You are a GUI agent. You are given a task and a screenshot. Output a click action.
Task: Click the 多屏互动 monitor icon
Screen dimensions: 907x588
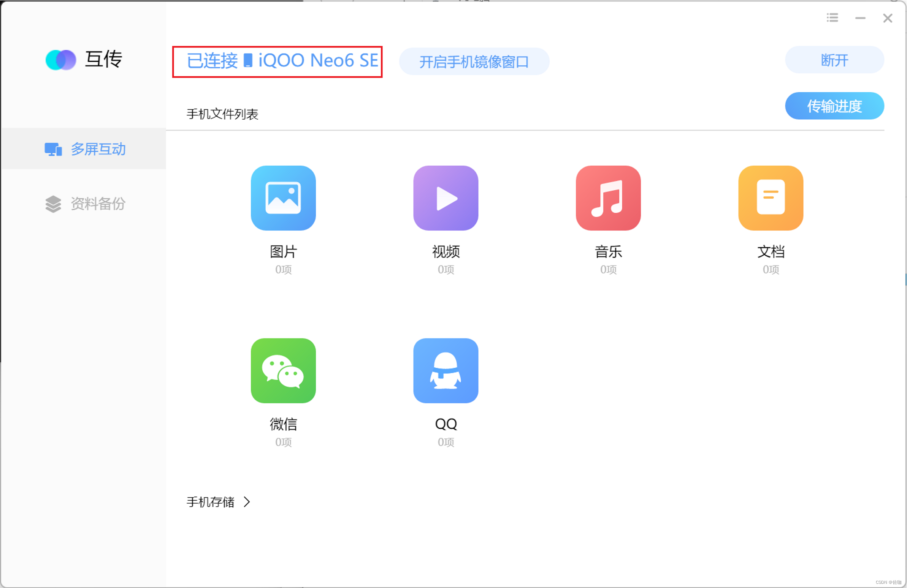(53, 149)
